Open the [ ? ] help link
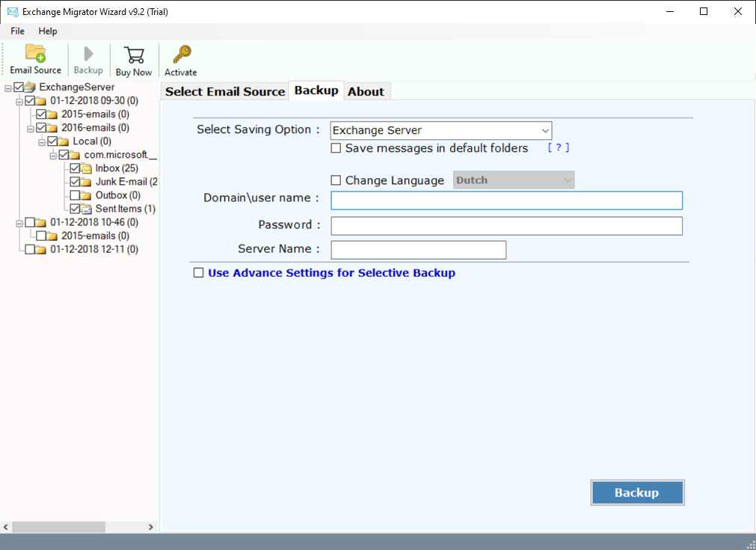The width and height of the screenshot is (756, 550). (x=559, y=147)
